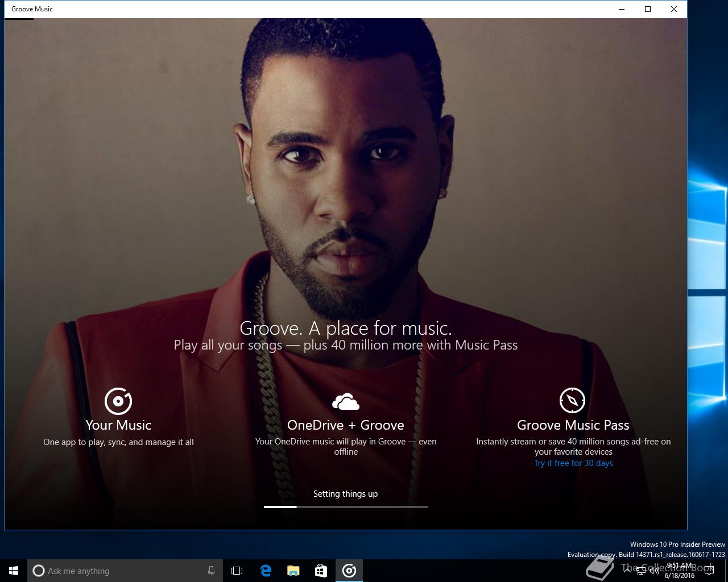Open the 'Try it free for 30 days' link
The width and height of the screenshot is (728, 582).
[x=573, y=463]
